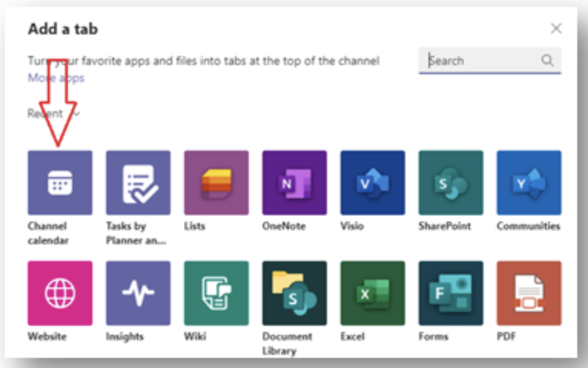Screen dimensions: 588x368
Task: Add the Channel calendar app tile
Action: point(60,183)
